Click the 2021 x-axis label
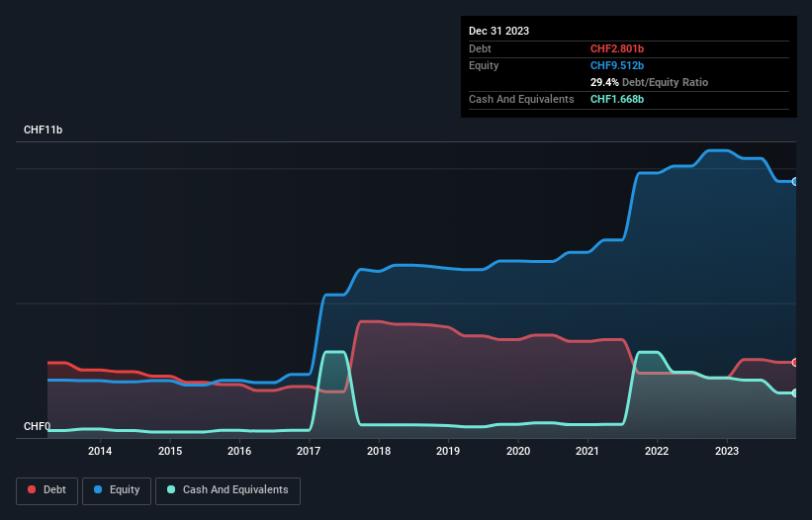The image size is (812, 520). (587, 451)
